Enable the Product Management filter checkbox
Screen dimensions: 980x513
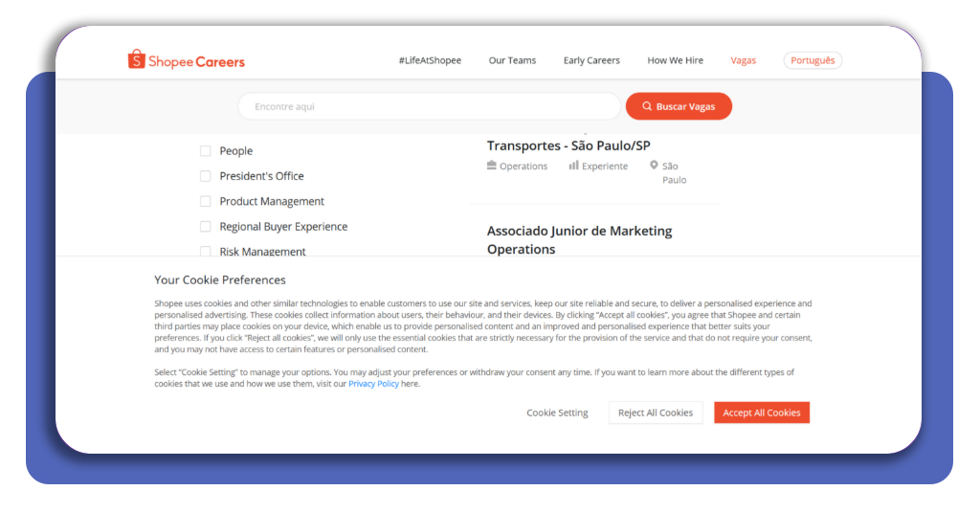tap(205, 201)
